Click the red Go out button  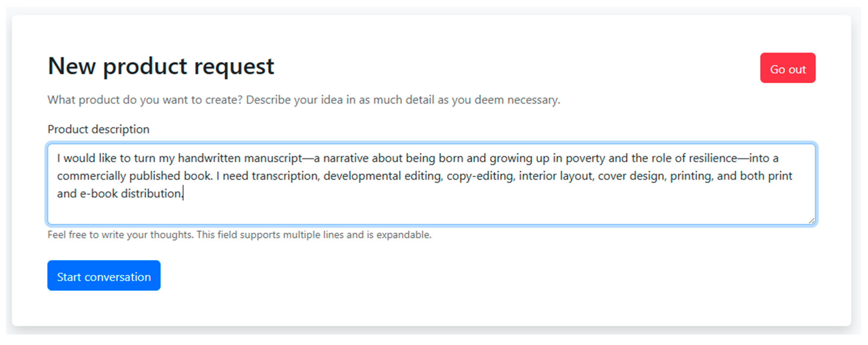[x=788, y=68]
